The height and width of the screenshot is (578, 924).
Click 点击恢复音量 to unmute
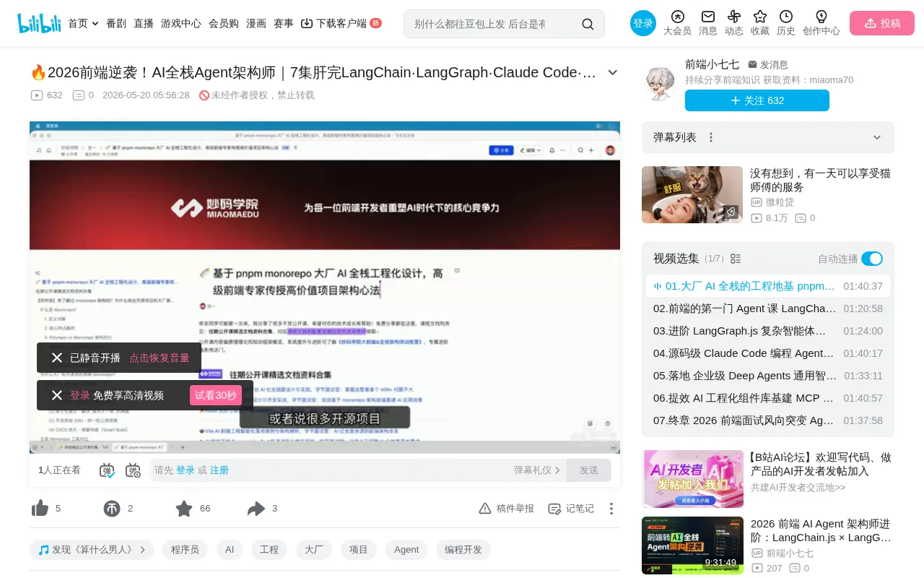[160, 358]
